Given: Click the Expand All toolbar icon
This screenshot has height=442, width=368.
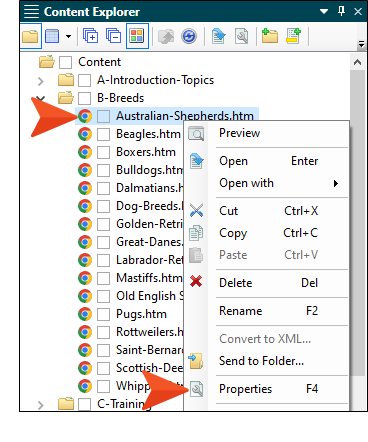Looking at the screenshot, I should tap(90, 36).
